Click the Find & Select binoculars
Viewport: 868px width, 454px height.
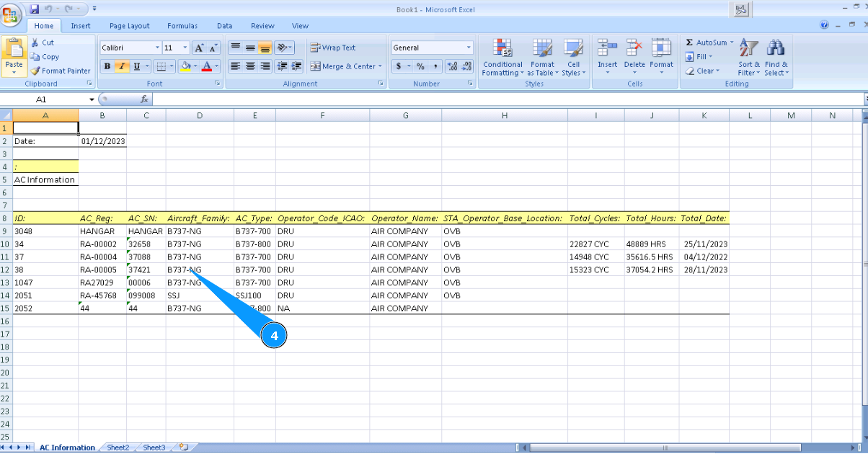(x=776, y=58)
